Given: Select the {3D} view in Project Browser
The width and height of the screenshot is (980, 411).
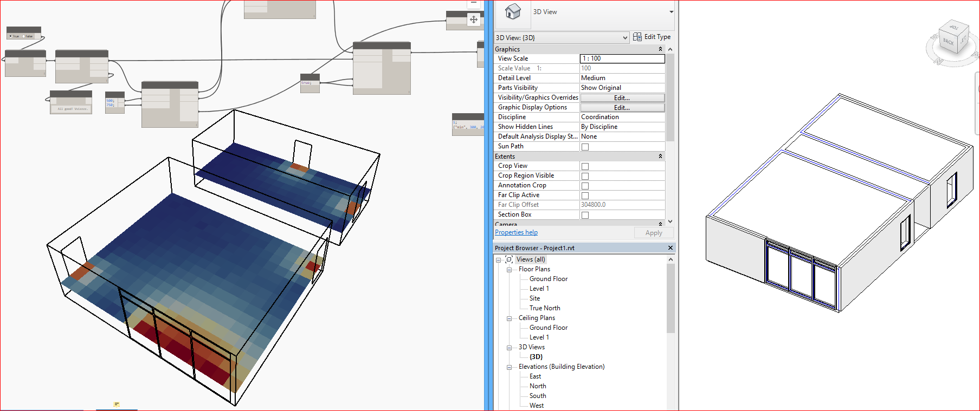Looking at the screenshot, I should tap(536, 357).
